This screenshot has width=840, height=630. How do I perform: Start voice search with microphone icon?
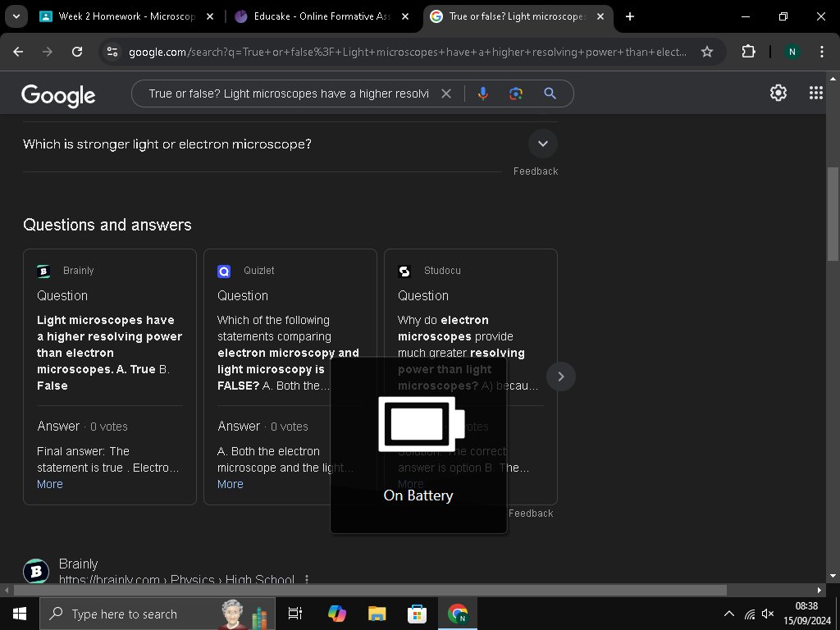[x=482, y=94]
